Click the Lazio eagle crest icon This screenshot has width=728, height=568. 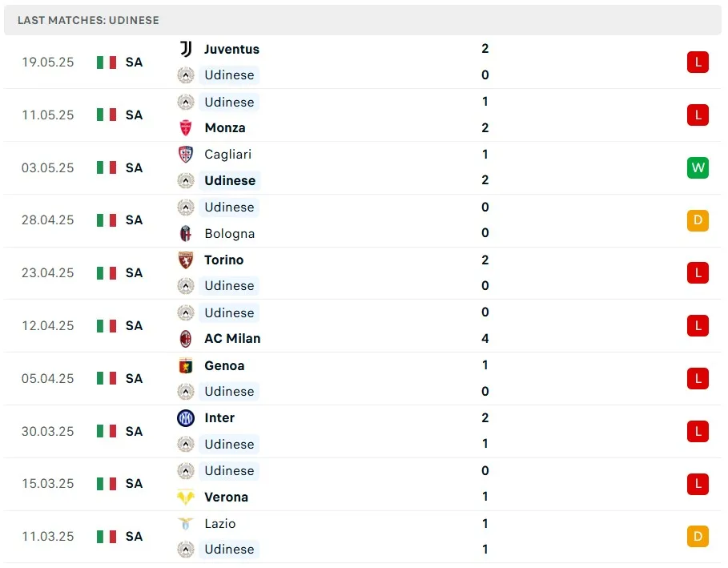(186, 523)
